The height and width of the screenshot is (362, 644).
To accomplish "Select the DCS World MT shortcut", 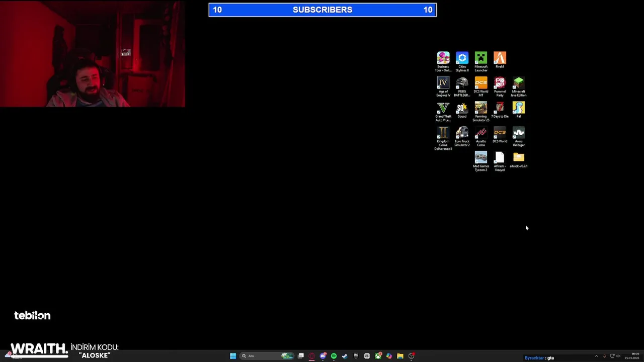I will [481, 87].
